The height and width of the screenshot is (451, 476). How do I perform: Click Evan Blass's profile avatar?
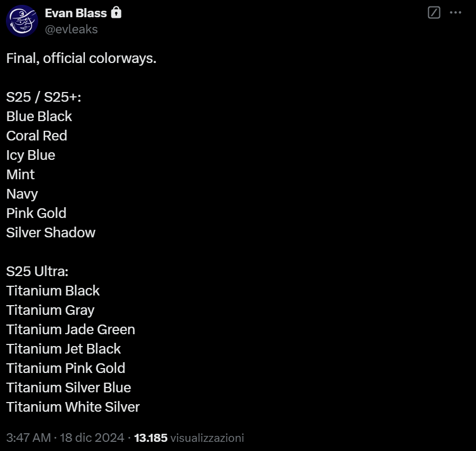pos(22,20)
